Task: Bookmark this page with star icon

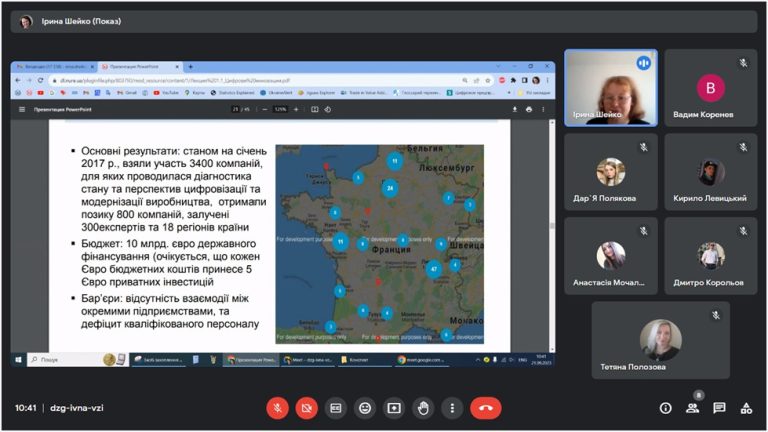Action: pos(487,80)
